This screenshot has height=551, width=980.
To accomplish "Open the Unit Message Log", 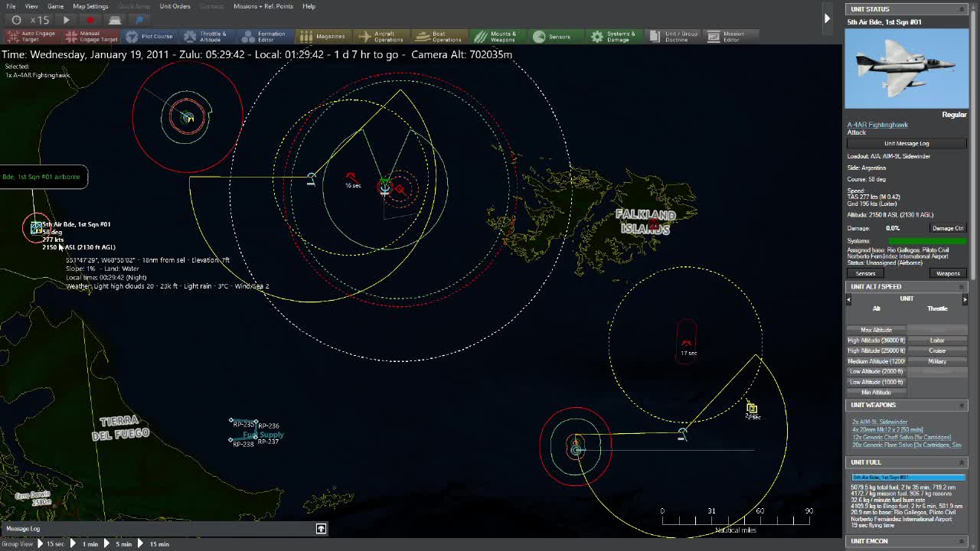I will click(906, 143).
